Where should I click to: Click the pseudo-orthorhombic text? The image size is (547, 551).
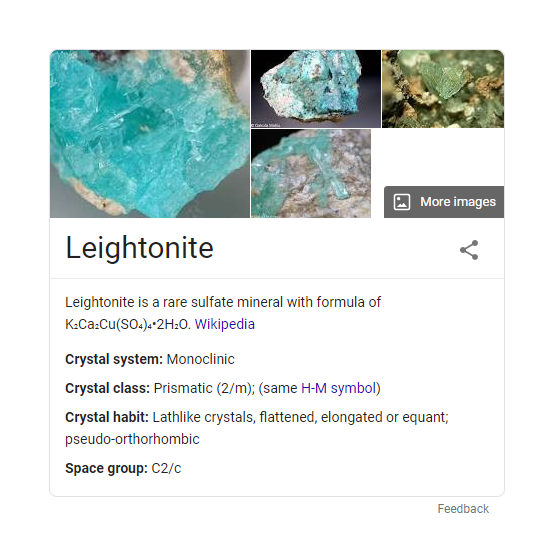coord(132,439)
